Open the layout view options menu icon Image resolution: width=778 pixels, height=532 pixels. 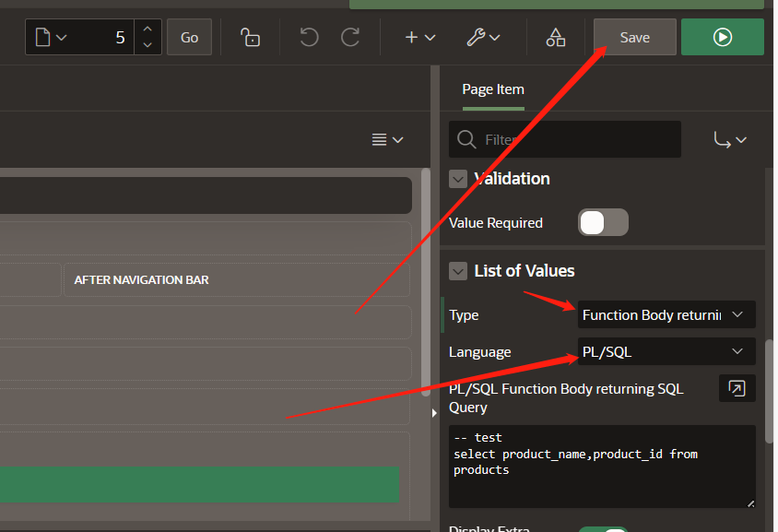point(387,139)
